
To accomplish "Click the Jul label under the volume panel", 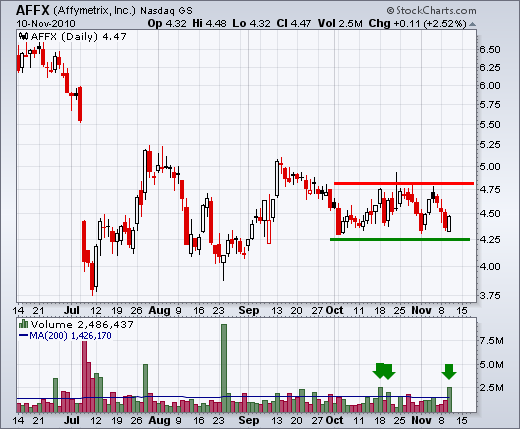I will point(72,420).
